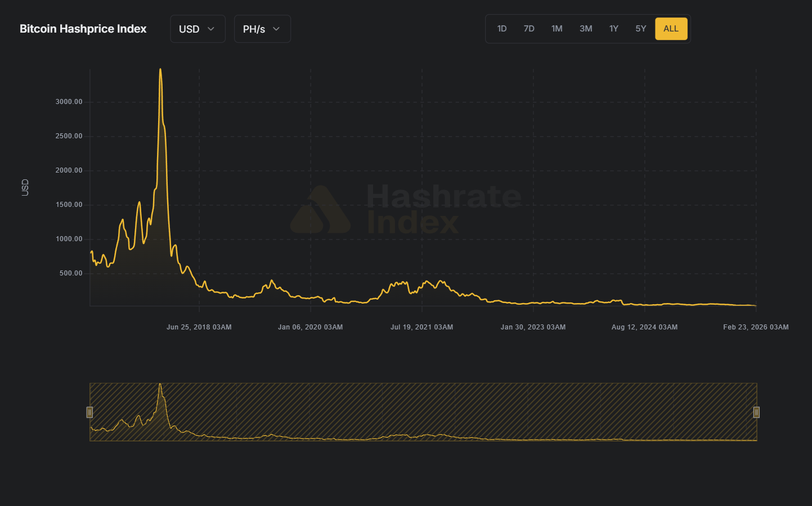
Task: Expand the currency selector options
Action: click(198, 29)
